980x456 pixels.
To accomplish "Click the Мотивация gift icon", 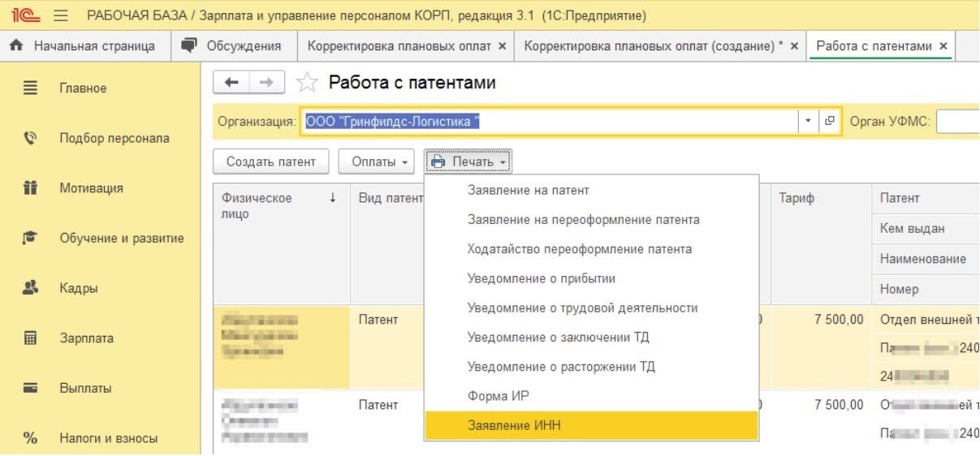I will (x=30, y=188).
